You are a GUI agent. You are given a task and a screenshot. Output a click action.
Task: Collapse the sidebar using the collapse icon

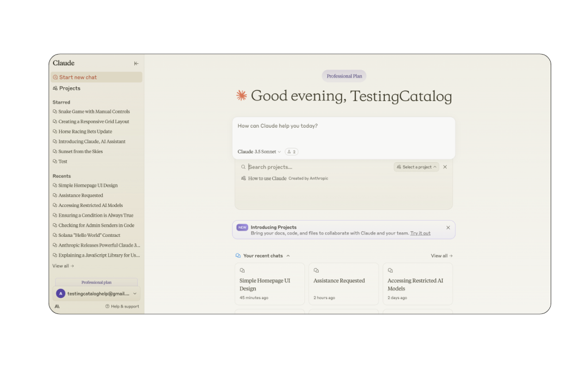tap(136, 63)
